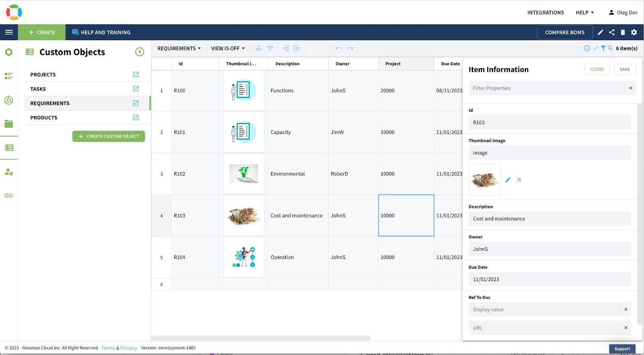This screenshot has height=355, width=644.
Task: Open the INTEGRATIONS menu item
Action: [546, 12]
